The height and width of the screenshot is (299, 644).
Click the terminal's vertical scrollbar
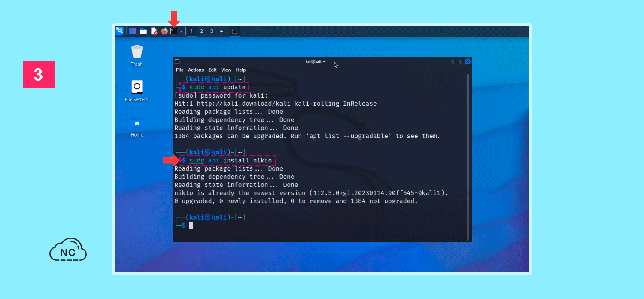coord(468,157)
